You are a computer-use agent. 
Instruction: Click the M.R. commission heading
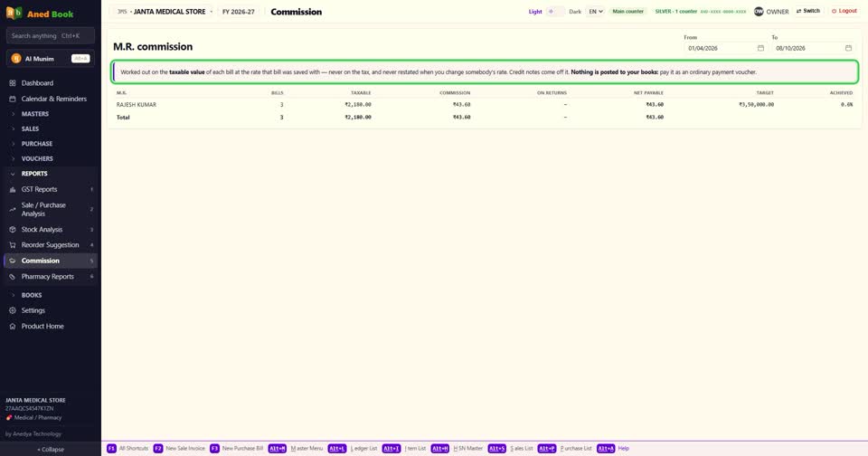(153, 46)
